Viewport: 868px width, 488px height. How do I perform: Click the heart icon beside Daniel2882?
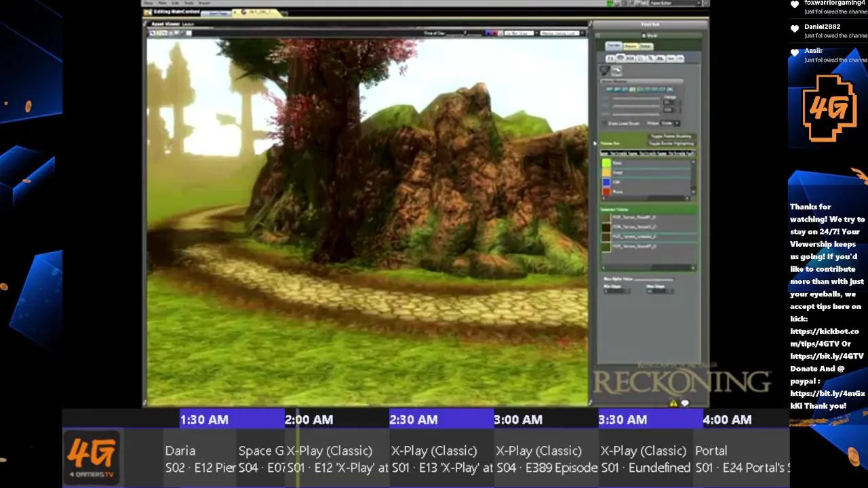pos(795,28)
